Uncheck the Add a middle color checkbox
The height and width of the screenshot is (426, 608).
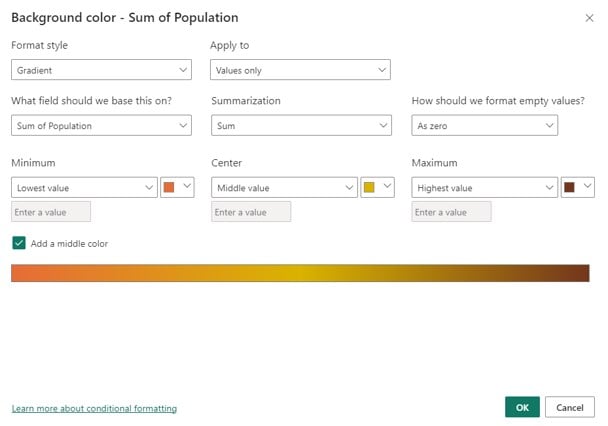pos(19,243)
